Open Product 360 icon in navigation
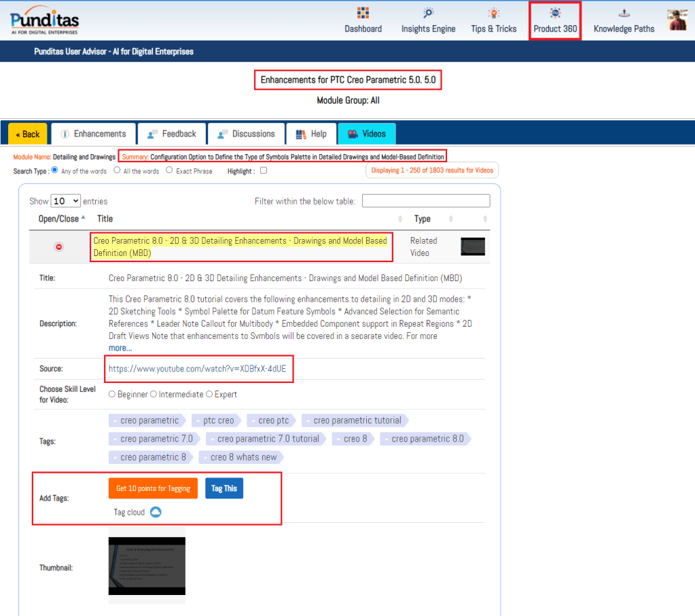 click(x=555, y=13)
